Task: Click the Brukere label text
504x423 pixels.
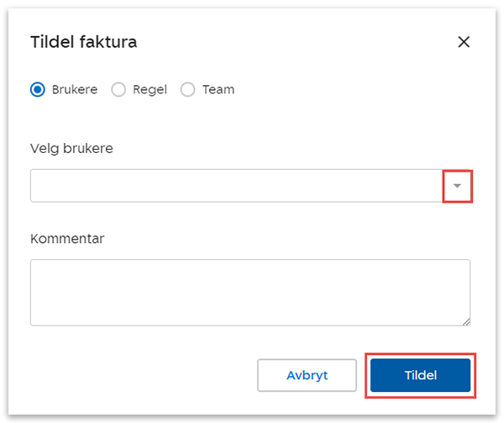Action: pyautogui.click(x=74, y=89)
